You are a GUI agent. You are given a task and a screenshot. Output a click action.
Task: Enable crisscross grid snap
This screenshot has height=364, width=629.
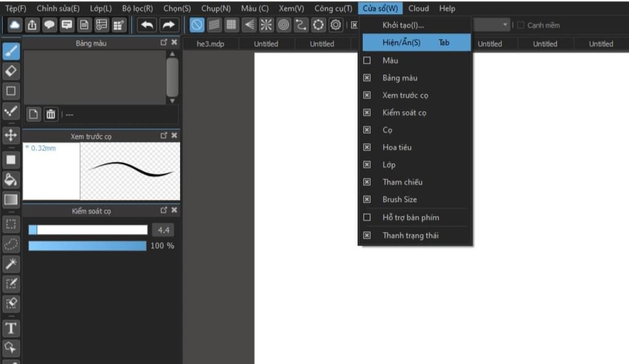point(232,25)
